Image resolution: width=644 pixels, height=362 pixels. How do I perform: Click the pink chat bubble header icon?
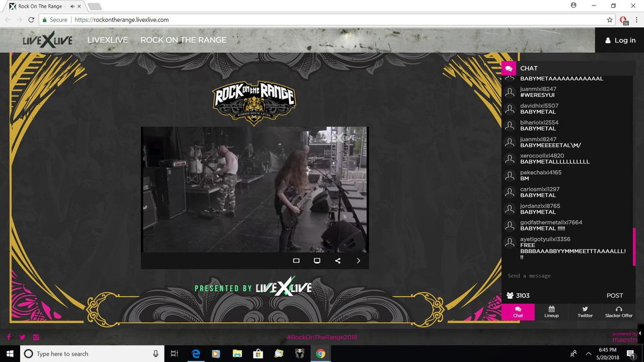pyautogui.click(x=509, y=68)
